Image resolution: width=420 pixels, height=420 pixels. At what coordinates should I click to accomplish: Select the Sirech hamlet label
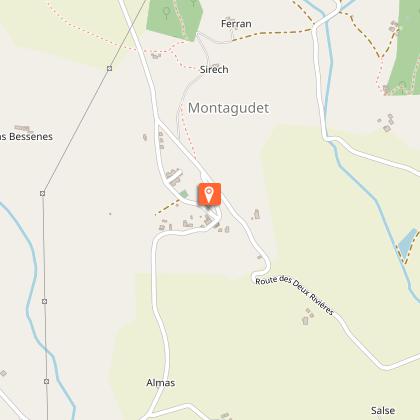(x=214, y=69)
